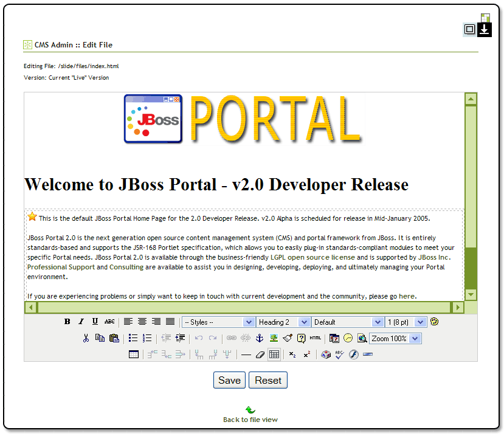Click the Reset button
The width and height of the screenshot is (504, 436).
pyautogui.click(x=268, y=380)
